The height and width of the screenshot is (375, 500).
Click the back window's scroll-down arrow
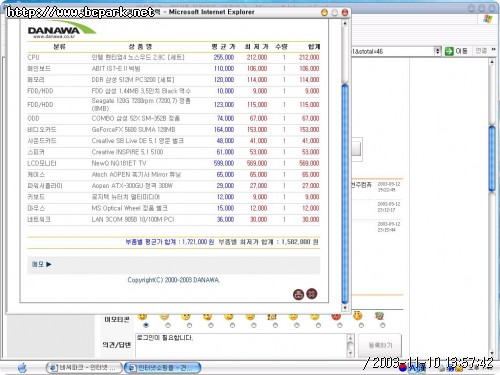tap(492, 353)
